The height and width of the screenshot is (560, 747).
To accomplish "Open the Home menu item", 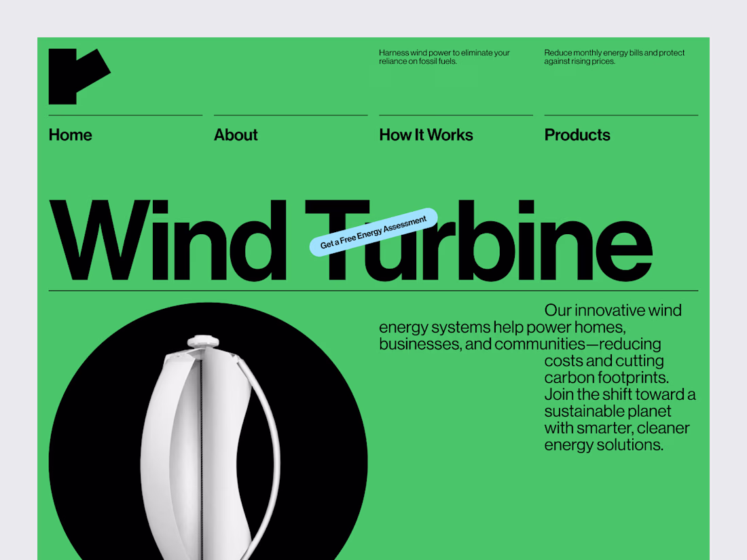I will pos(70,135).
